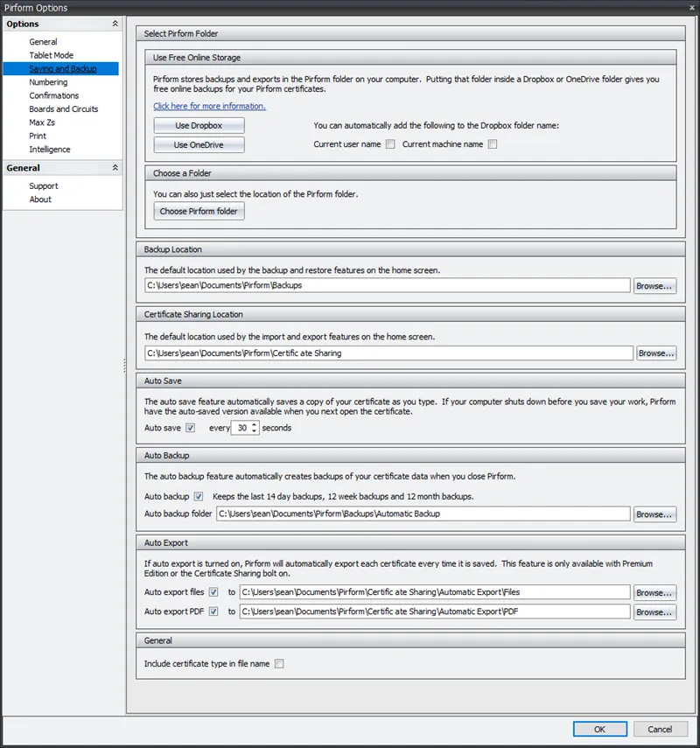This screenshot has height=748, width=700.
Task: Open the General settings page
Action: [x=44, y=41]
